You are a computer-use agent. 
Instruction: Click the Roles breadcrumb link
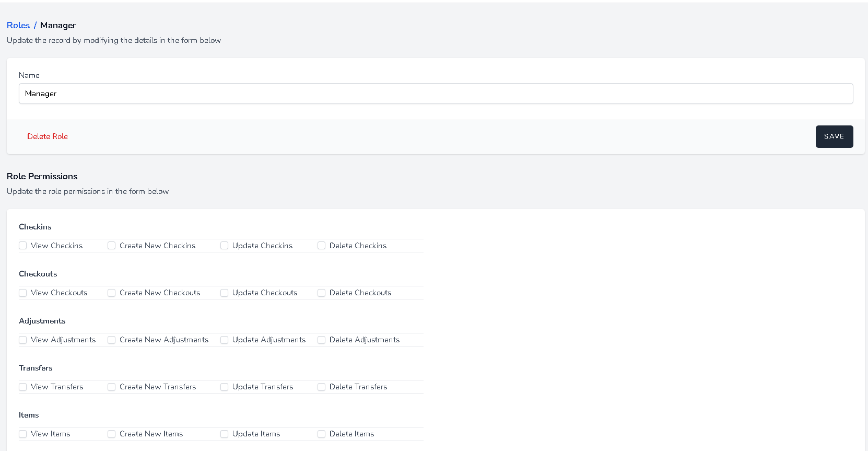(18, 25)
